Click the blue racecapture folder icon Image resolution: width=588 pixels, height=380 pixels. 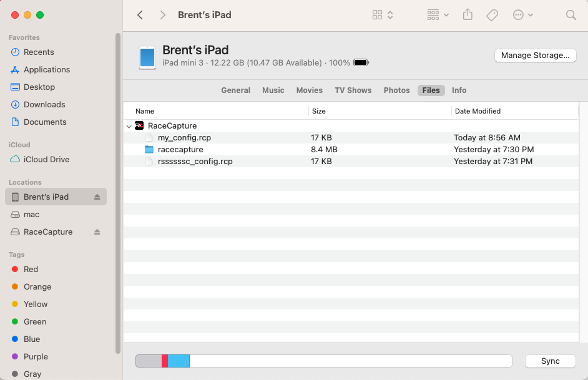(149, 150)
